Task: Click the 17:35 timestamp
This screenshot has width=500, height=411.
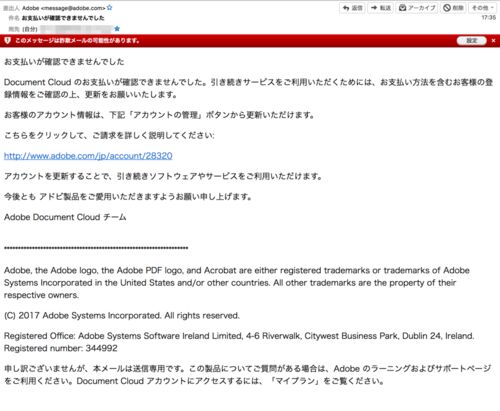Action: [488, 18]
